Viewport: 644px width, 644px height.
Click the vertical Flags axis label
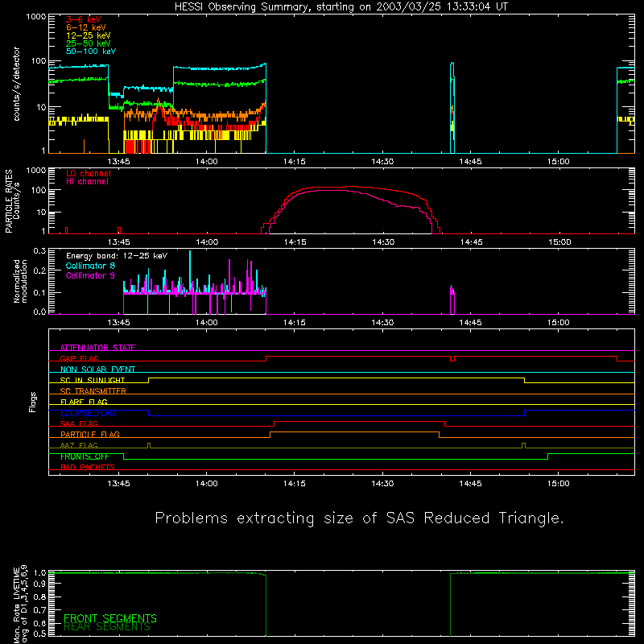tap(33, 402)
